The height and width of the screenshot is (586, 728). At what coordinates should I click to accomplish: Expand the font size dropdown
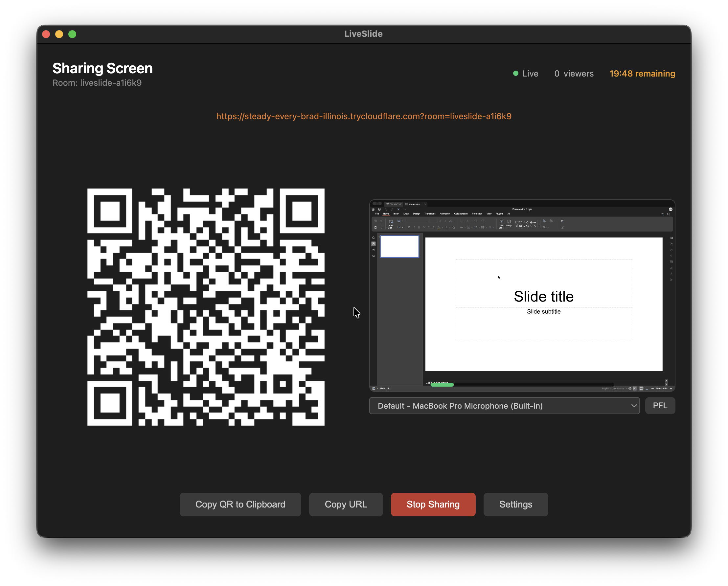[x=436, y=221]
